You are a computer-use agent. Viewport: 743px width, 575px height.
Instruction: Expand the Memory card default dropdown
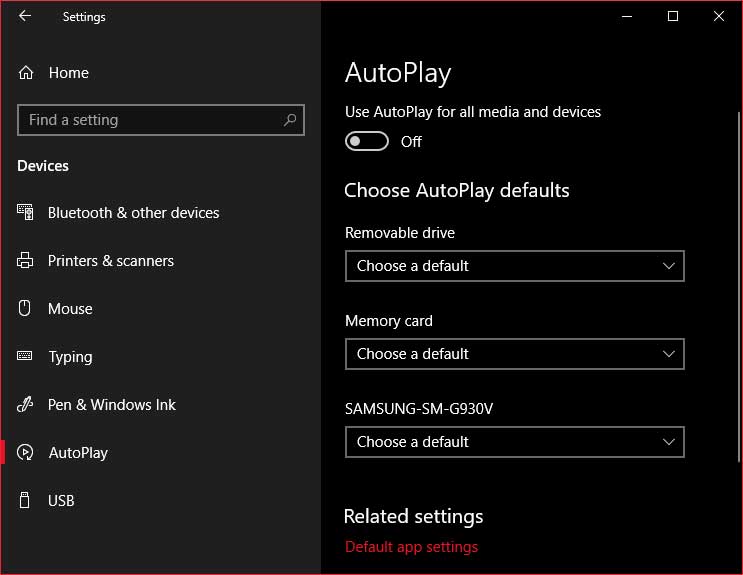tap(515, 354)
